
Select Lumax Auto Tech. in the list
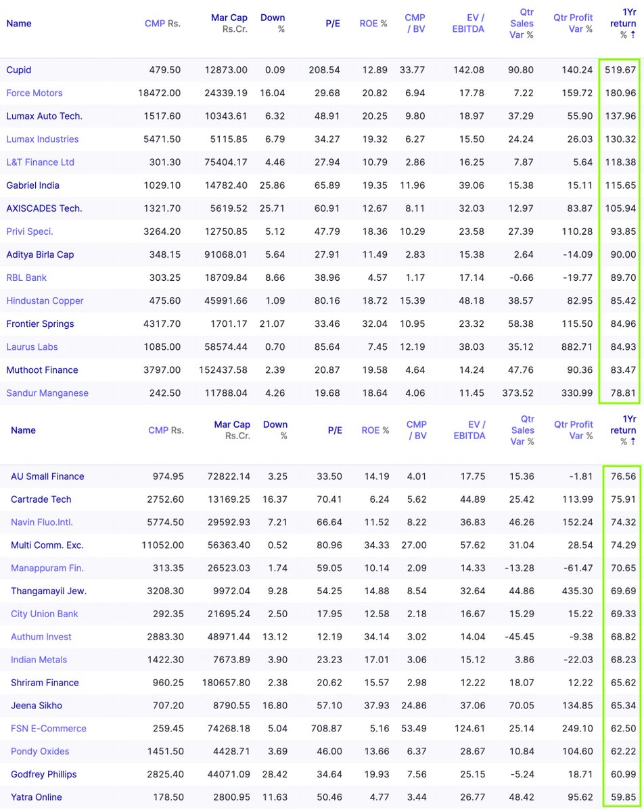[45, 116]
